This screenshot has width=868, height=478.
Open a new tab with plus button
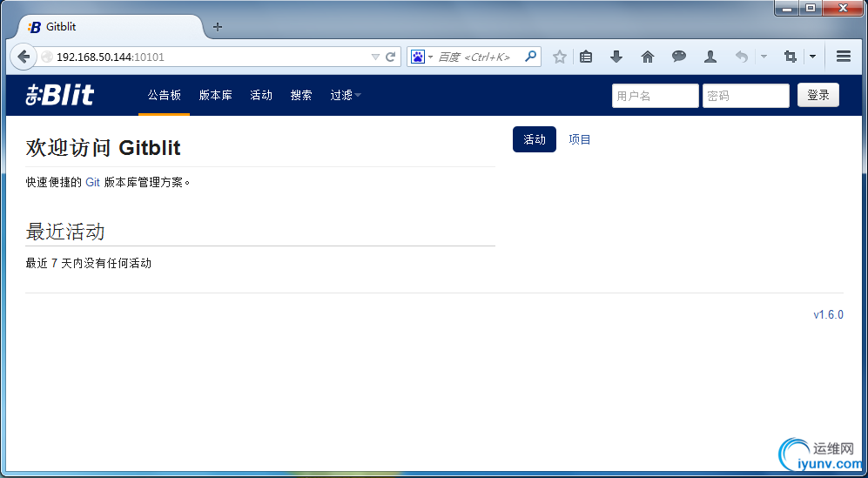pos(218,27)
